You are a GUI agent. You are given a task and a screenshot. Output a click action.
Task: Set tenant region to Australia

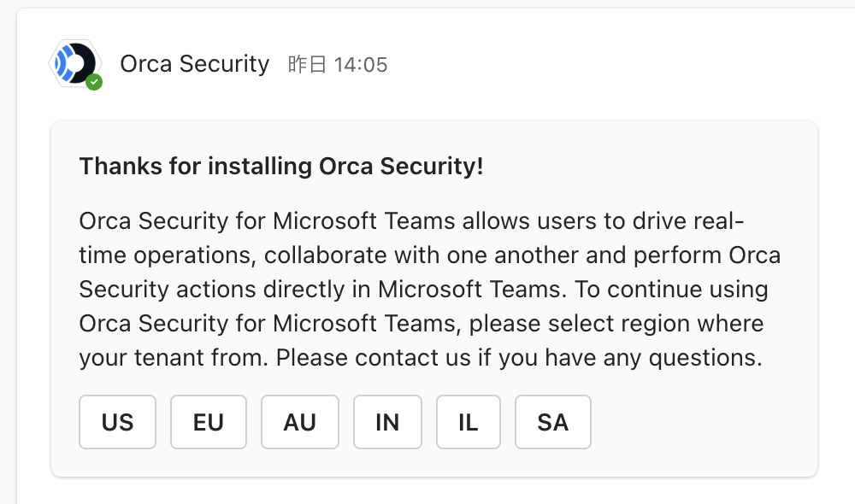[300, 422]
